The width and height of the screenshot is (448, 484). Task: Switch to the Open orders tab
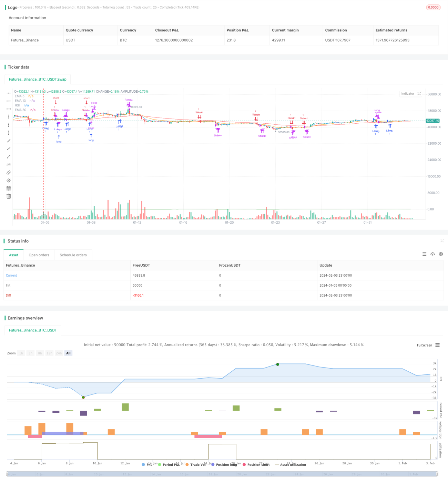39,255
